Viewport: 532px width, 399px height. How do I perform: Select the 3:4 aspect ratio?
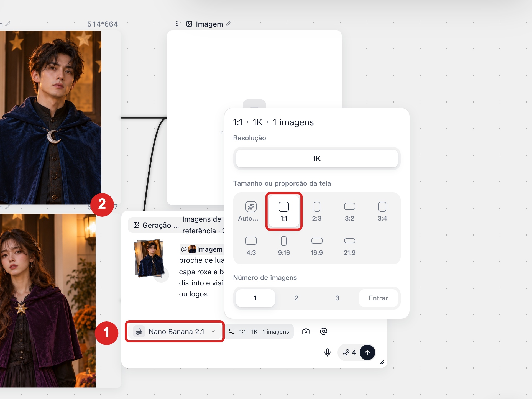click(382, 211)
